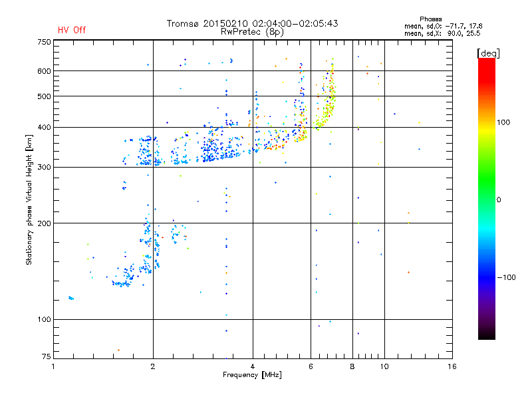Image resolution: width=532 pixels, height=399 pixels.
Task: Click the 'Stationary phase Virtual Height [km]' label
Action: coord(29,199)
